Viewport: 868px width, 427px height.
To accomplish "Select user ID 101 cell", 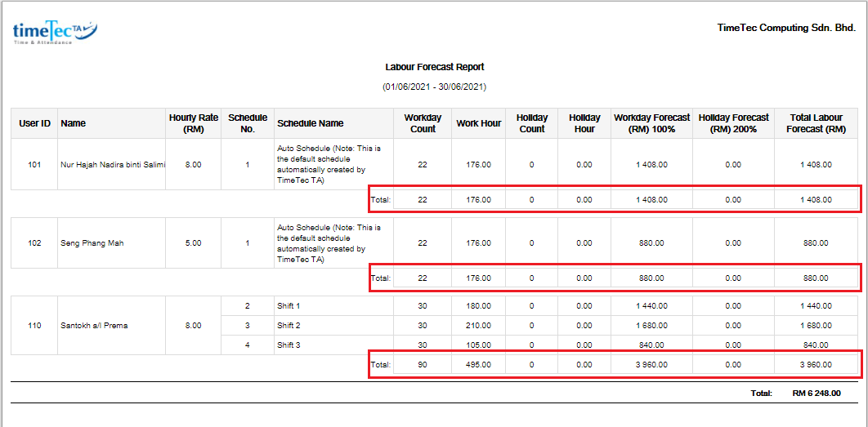I will pyautogui.click(x=34, y=164).
